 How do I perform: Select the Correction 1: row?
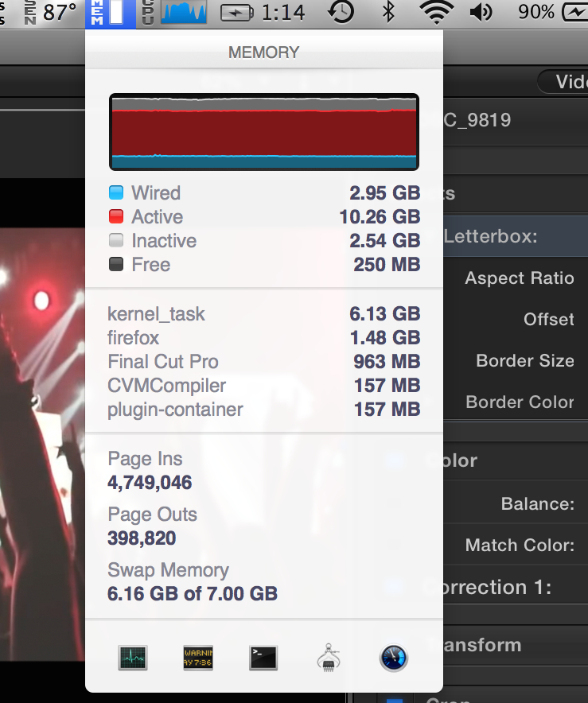[x=516, y=587]
